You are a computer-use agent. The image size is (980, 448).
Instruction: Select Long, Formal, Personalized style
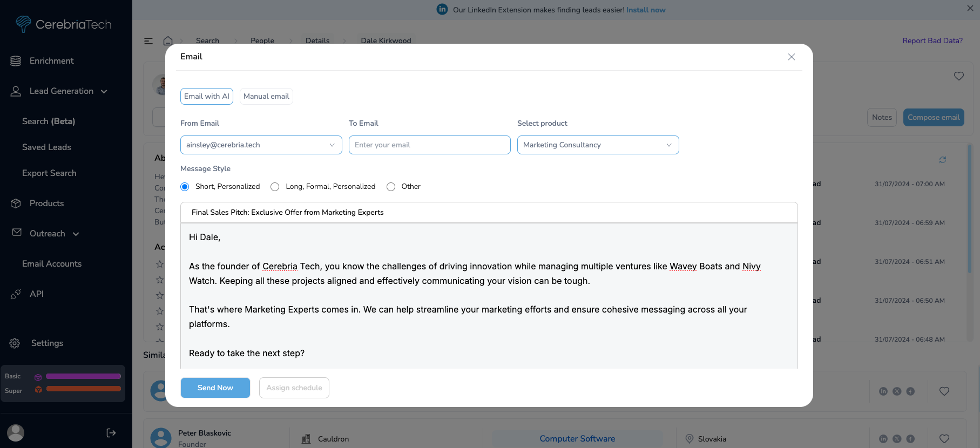tap(275, 187)
